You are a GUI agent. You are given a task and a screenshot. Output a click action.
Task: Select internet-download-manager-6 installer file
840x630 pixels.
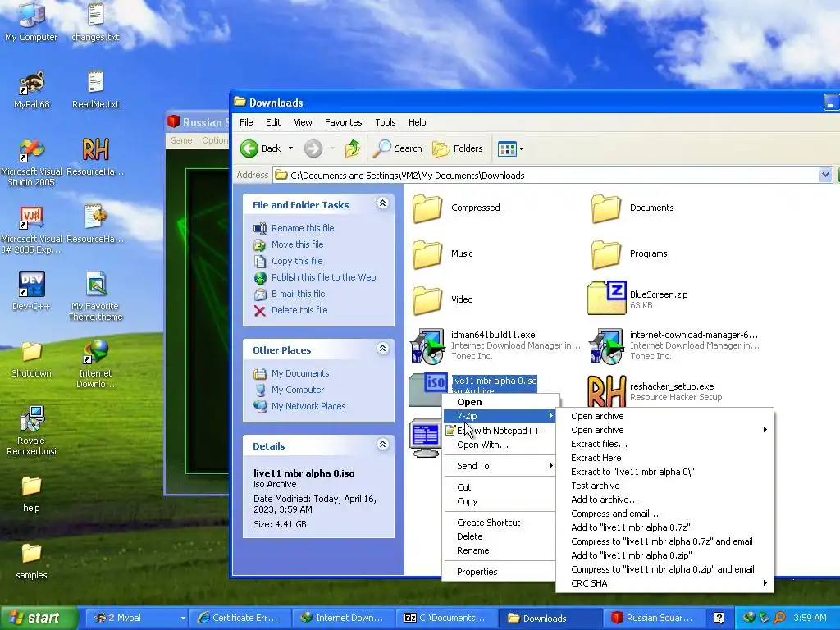[674, 345]
